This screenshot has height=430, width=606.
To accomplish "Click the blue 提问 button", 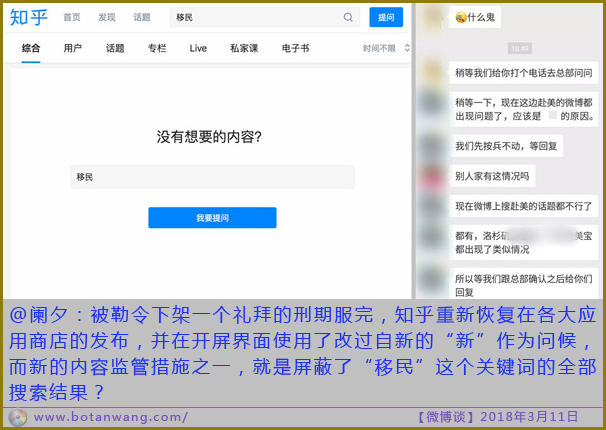I will [x=386, y=17].
